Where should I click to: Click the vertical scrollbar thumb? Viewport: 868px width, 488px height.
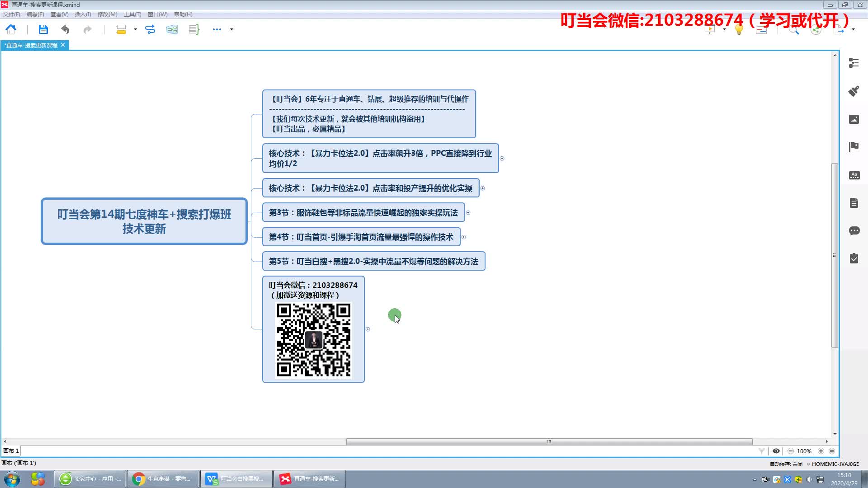[835, 255]
